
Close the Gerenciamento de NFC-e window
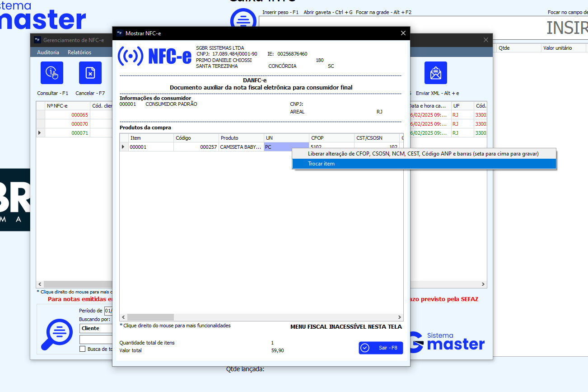(486, 40)
